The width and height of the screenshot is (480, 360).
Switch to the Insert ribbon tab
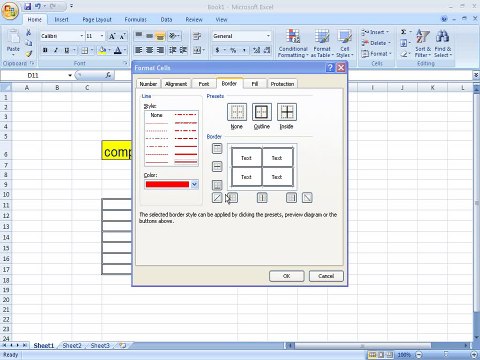61,20
